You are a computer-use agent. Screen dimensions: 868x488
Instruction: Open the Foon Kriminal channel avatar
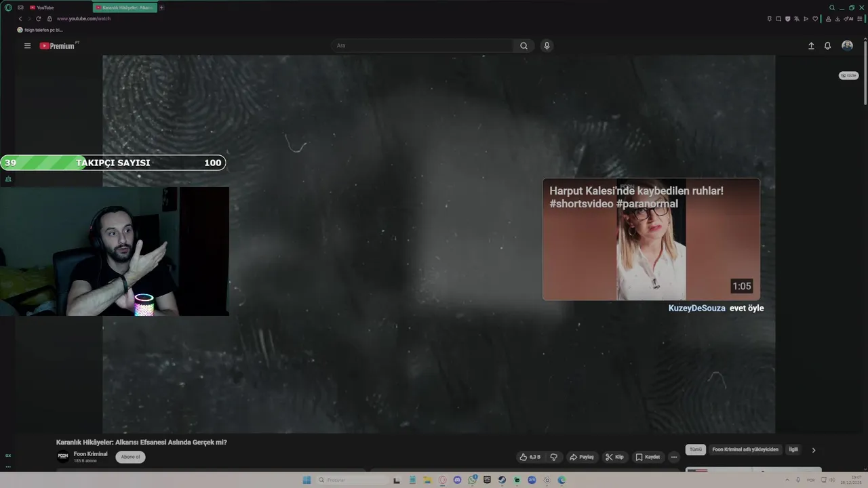coord(63,457)
